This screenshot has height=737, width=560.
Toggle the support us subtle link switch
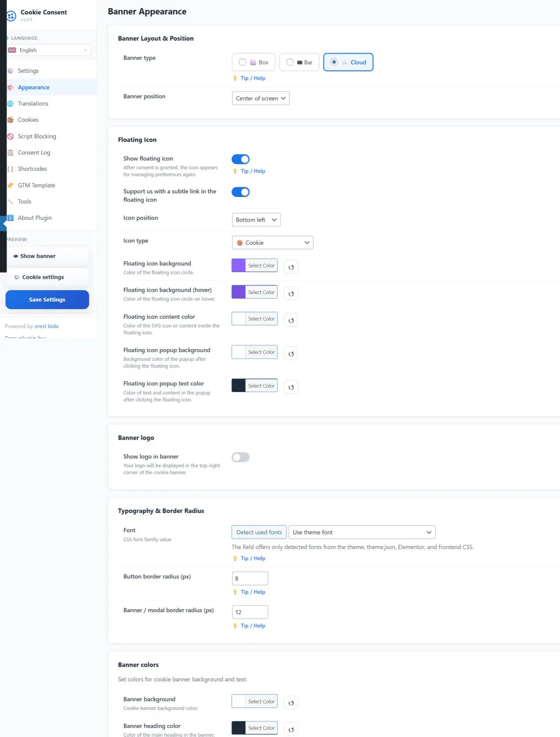click(x=241, y=192)
